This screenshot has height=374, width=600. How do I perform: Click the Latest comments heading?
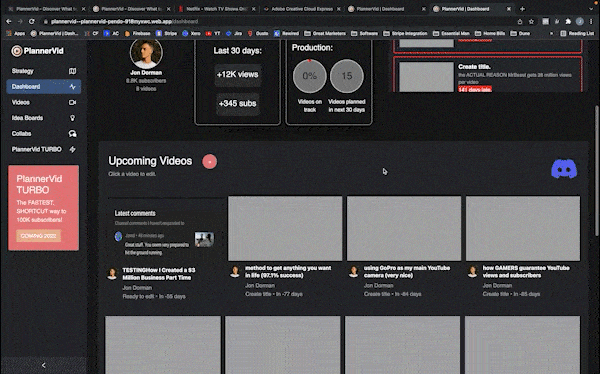click(135, 213)
